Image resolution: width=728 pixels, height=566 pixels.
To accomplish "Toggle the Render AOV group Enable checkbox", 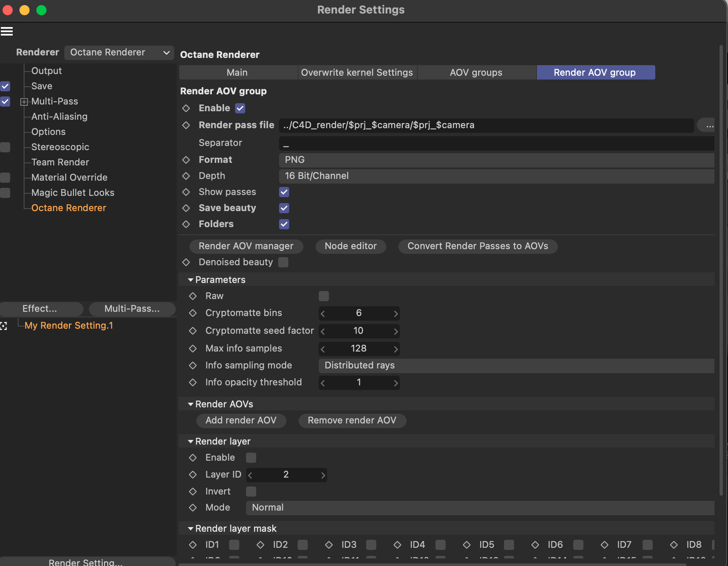I will point(240,108).
